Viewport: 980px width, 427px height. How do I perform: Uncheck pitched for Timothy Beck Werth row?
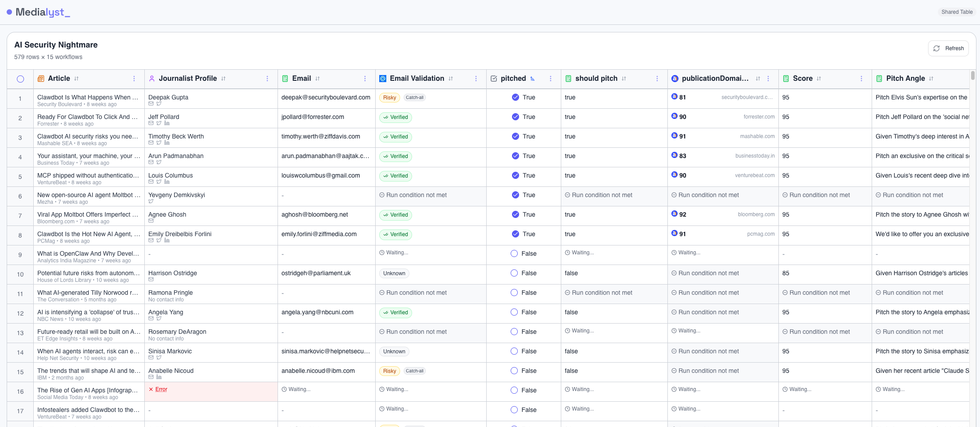[516, 136]
